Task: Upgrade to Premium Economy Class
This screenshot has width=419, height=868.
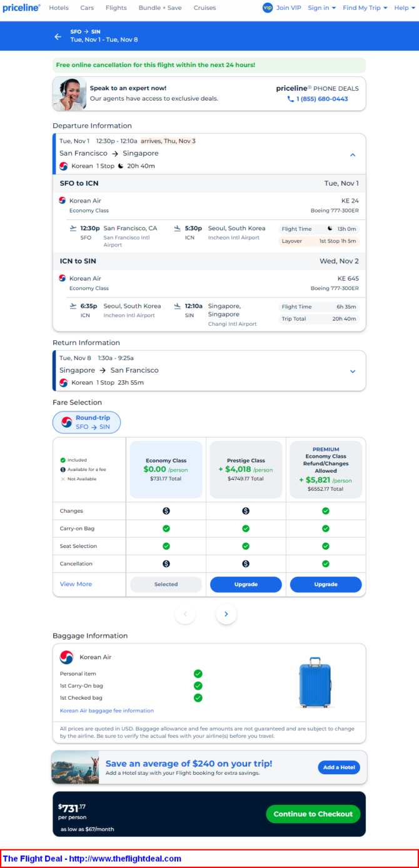Action: 326,584
